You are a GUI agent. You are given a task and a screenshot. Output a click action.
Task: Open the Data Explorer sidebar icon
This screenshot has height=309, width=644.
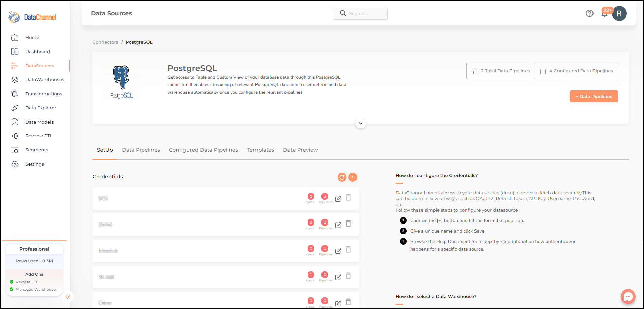click(x=15, y=108)
